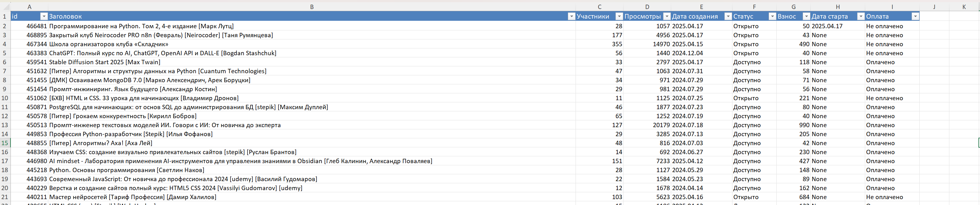Click Взнос value 990
Image resolution: width=980 pixels, height=205 pixels.
[x=794, y=125]
